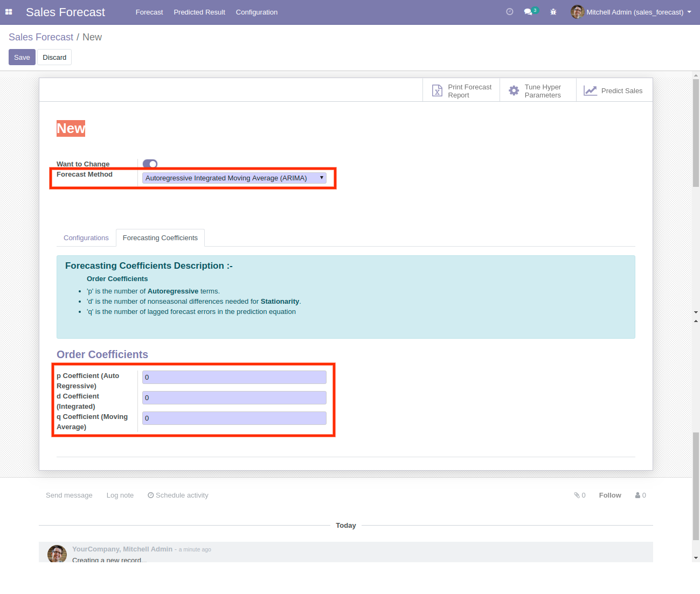The image size is (700, 594).
Task: Click Mitchell Admin's avatar in the top bar
Action: [577, 12]
